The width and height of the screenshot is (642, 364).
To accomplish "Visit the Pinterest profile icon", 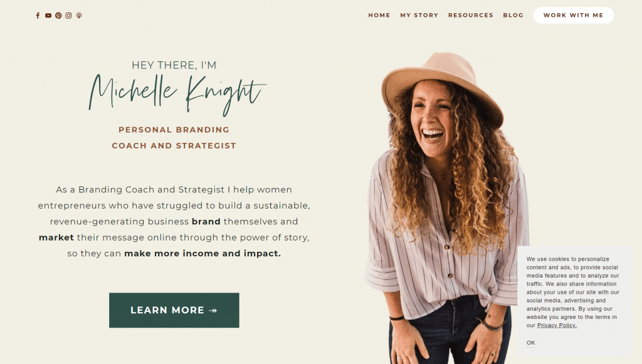I will [58, 16].
